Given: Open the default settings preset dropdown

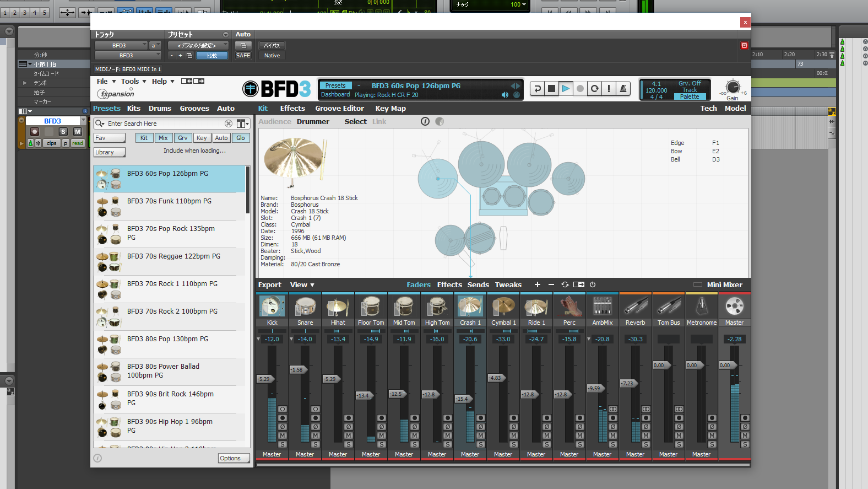Looking at the screenshot, I should click(198, 45).
